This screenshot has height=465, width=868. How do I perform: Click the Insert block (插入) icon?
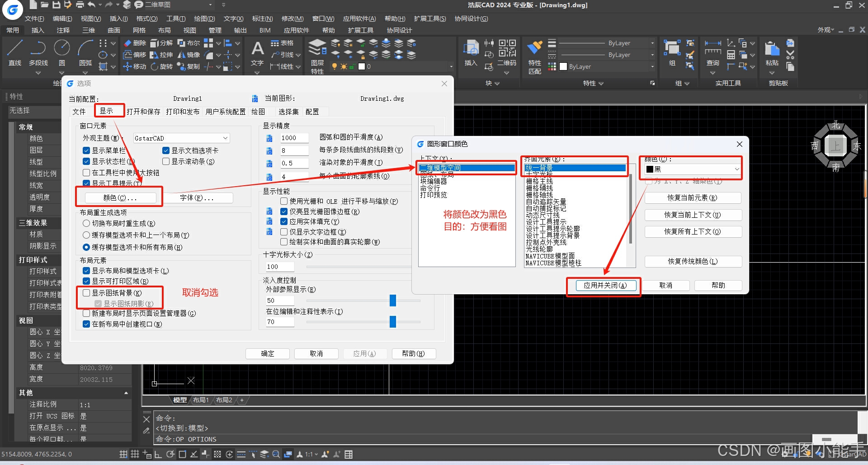471,53
